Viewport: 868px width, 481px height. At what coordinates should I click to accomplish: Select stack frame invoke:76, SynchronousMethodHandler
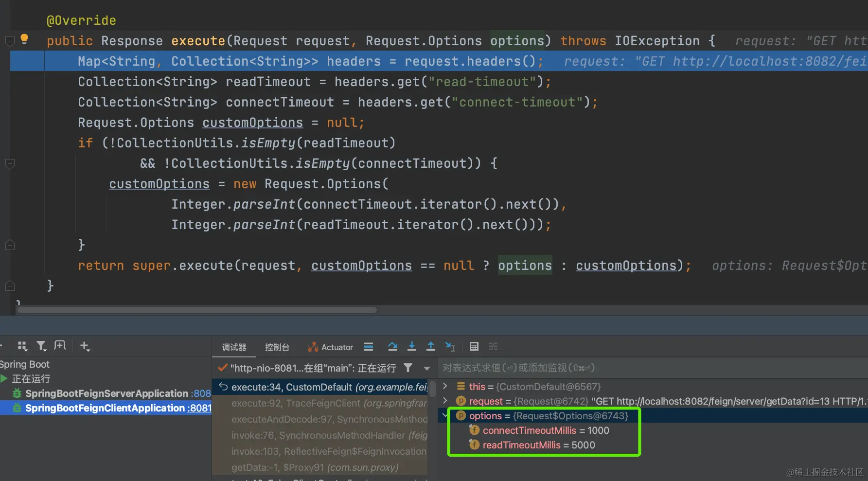(321, 435)
